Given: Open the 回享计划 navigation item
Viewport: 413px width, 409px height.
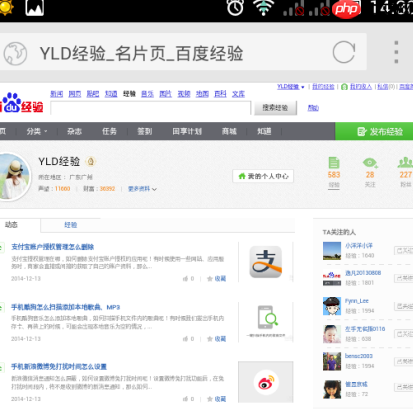Looking at the screenshot, I should point(187,131).
